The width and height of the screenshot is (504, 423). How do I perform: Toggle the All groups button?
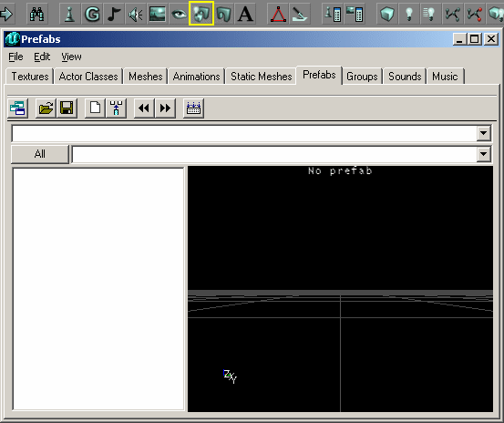pos(40,154)
